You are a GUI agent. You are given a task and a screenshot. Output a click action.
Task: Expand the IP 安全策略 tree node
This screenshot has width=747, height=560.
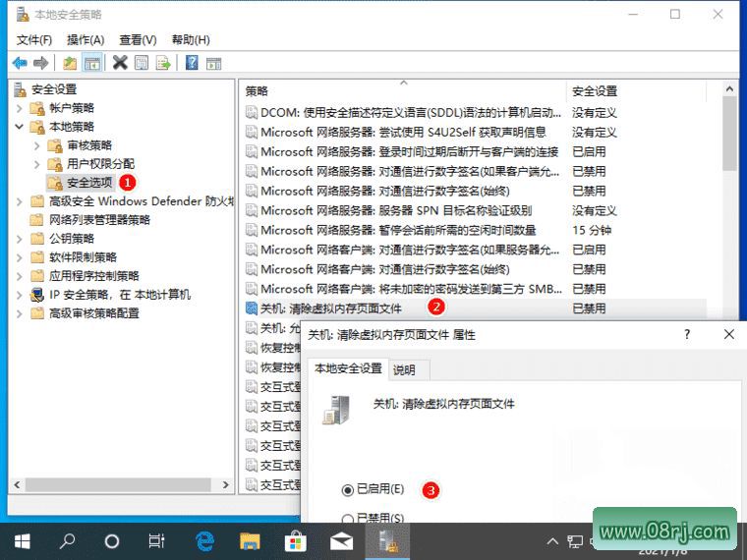(19, 295)
